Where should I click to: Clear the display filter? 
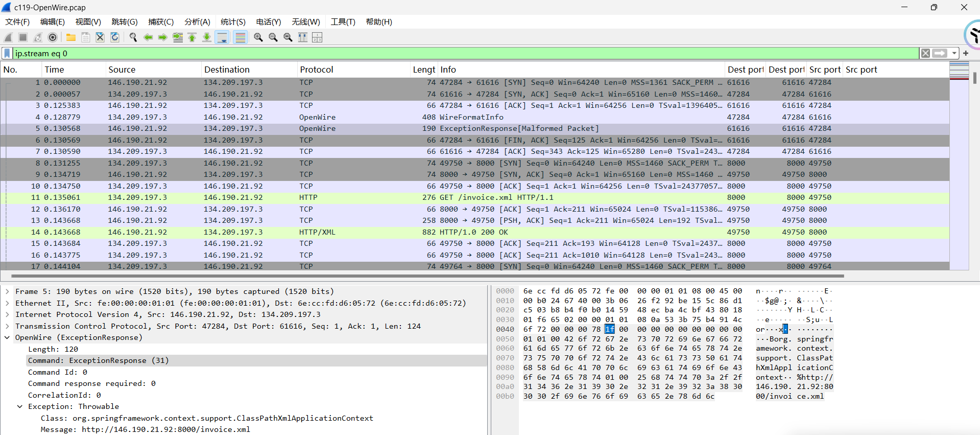pos(925,53)
